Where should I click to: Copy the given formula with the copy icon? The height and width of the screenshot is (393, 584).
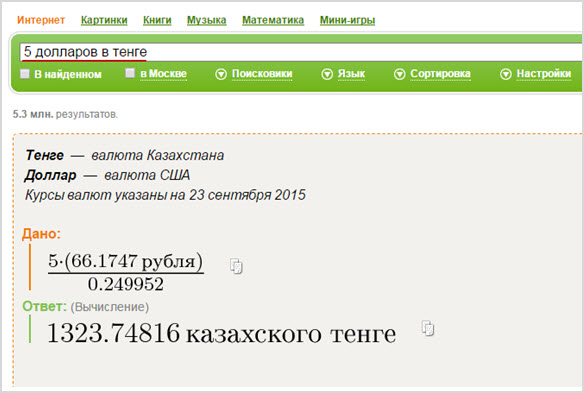pyautogui.click(x=236, y=266)
